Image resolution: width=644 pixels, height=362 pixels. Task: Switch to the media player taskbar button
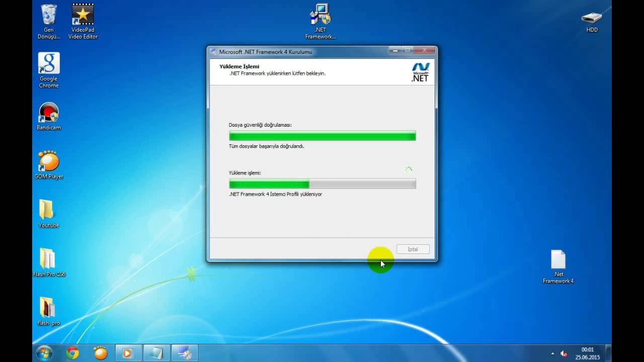click(x=128, y=353)
